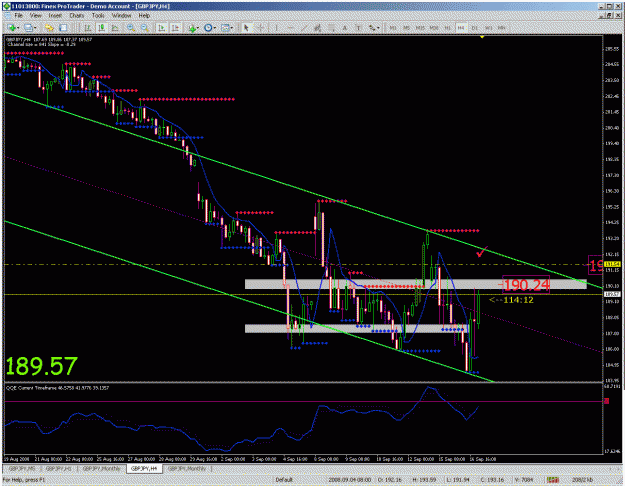The width and height of the screenshot is (625, 486).
Task: Expand the Indicators dropdown arrow
Action: [x=199, y=28]
